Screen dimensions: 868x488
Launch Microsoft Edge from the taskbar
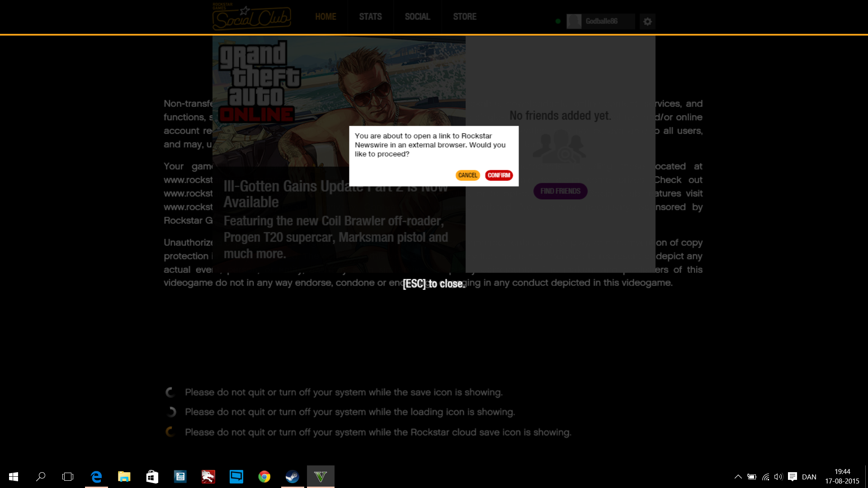[96, 477]
